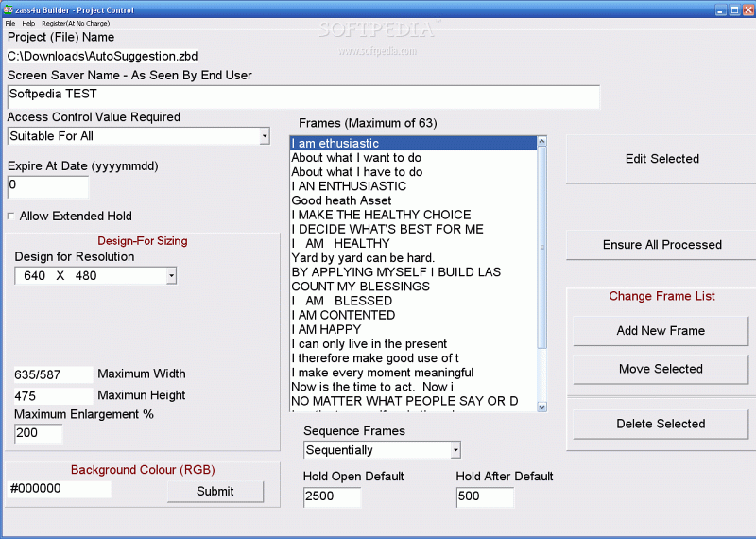Select frame 'I can only live in the present'
The width and height of the screenshot is (756, 539).
point(413,344)
